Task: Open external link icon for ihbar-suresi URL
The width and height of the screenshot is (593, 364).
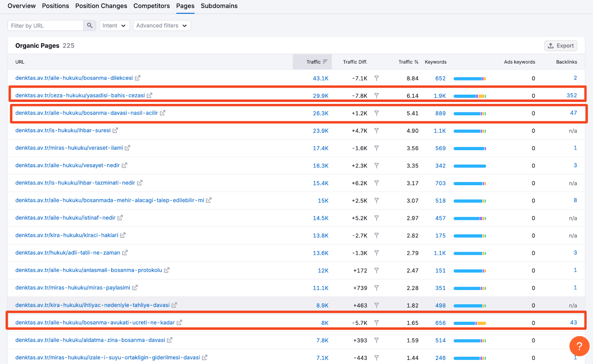Action: (115, 130)
